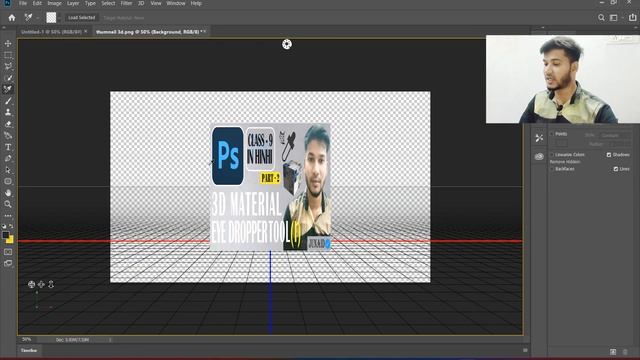The image size is (640, 360).
Task: Change the screen mode icon
Action: click(8, 263)
